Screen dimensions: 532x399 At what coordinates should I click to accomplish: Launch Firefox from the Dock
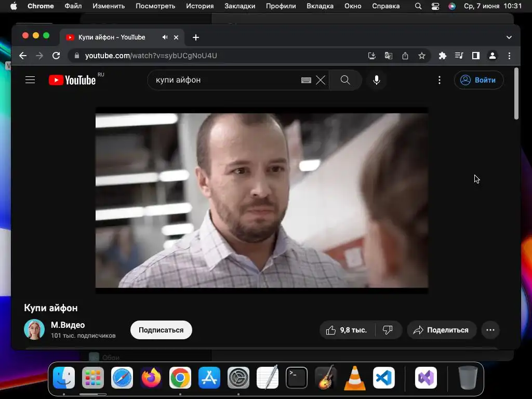pos(151,378)
